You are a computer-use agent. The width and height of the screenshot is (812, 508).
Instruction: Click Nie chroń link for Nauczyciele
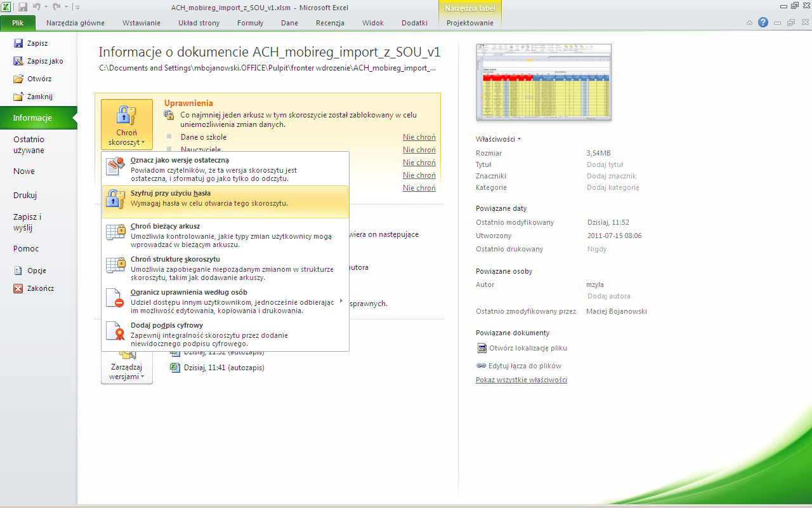coord(419,150)
